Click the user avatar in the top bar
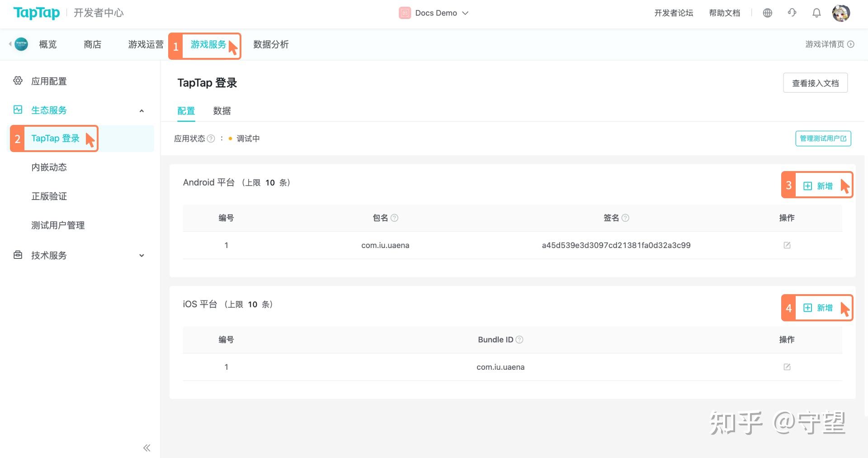The height and width of the screenshot is (458, 868). (x=841, y=13)
